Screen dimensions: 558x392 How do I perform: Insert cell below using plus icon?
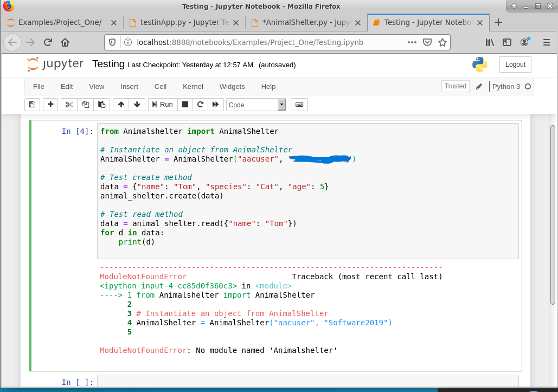tap(50, 105)
